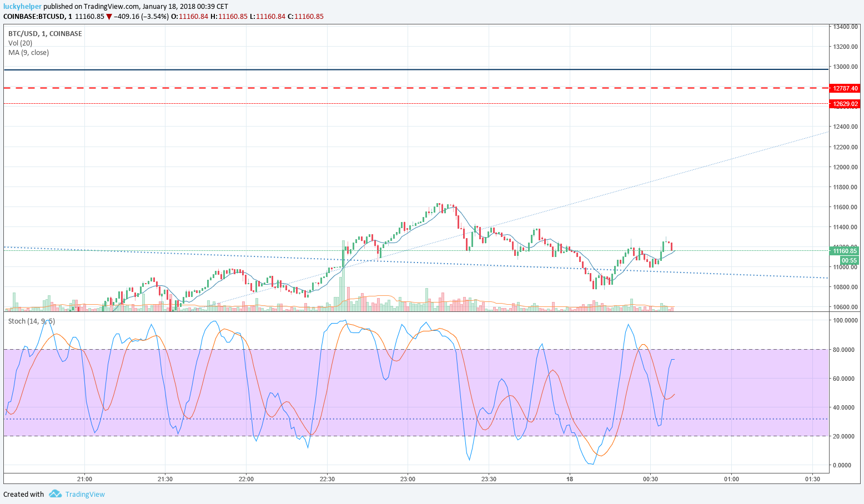This screenshot has height=504, width=864.
Task: Click the 80.0000 stochastic axis value
Action: (843, 350)
